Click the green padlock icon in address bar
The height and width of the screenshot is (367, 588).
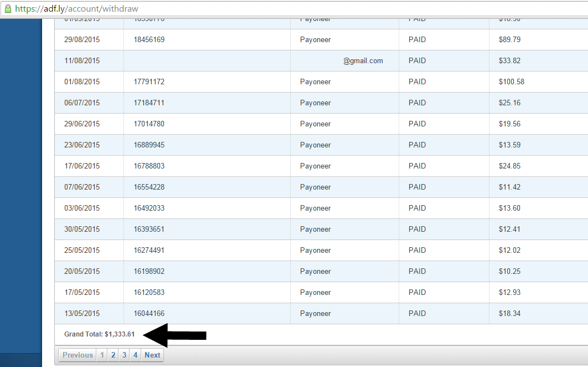[x=8, y=8]
